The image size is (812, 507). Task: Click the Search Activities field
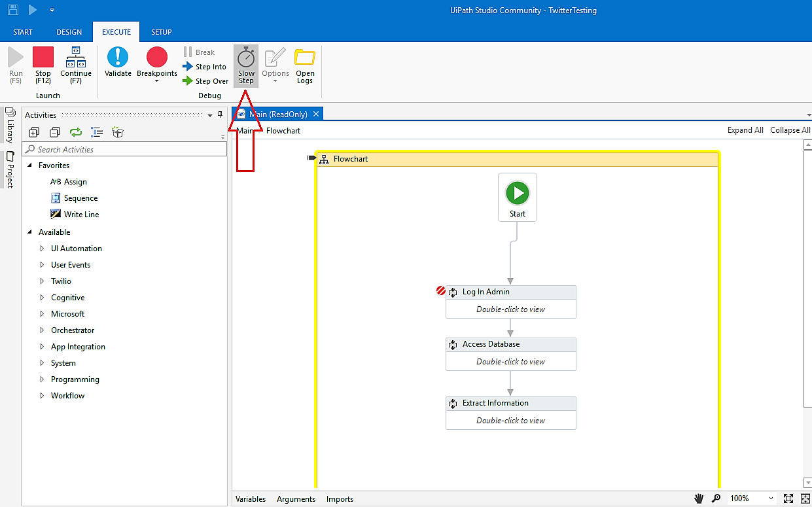[x=124, y=149]
